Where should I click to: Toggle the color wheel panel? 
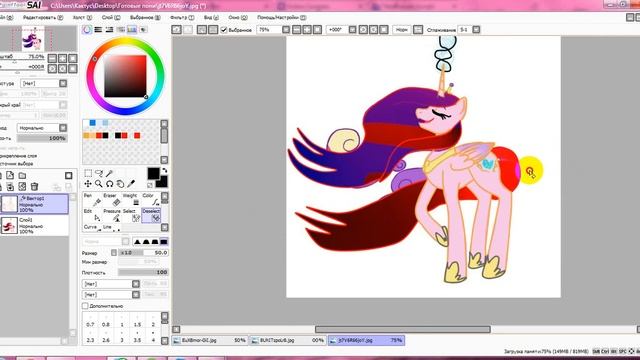pyautogui.click(x=87, y=29)
